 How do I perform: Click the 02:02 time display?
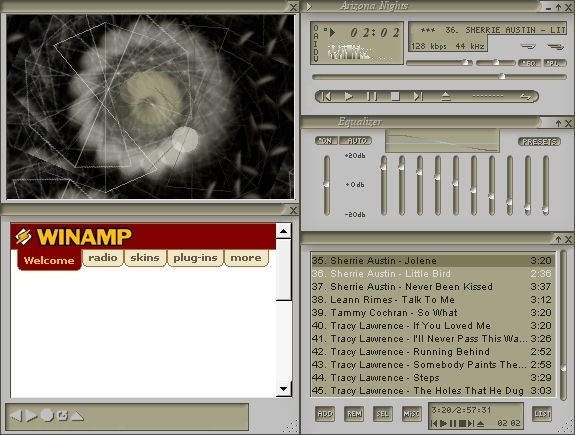point(375,33)
